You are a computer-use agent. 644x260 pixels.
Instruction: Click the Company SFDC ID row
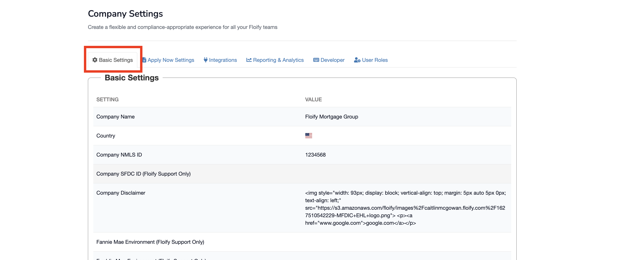[144, 174]
